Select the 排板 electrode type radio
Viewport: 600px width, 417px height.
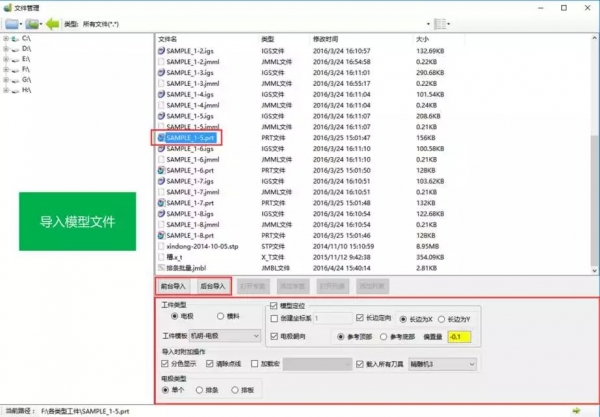tap(235, 390)
